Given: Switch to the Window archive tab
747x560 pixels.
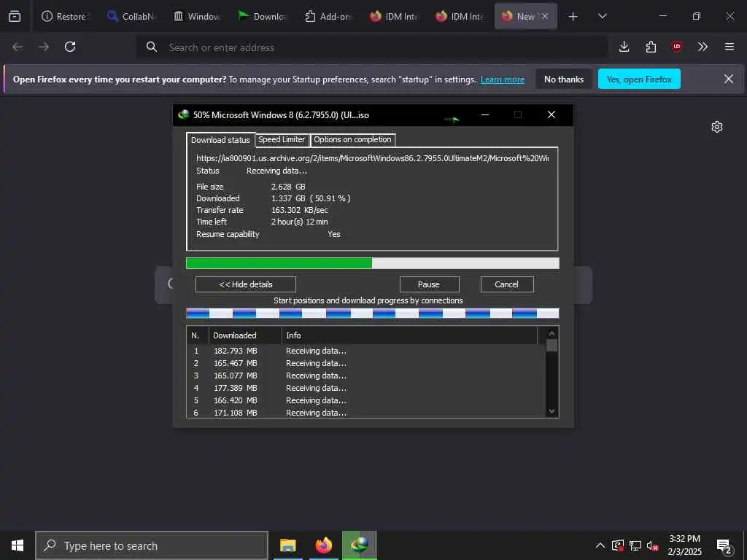Looking at the screenshot, I should [196, 16].
